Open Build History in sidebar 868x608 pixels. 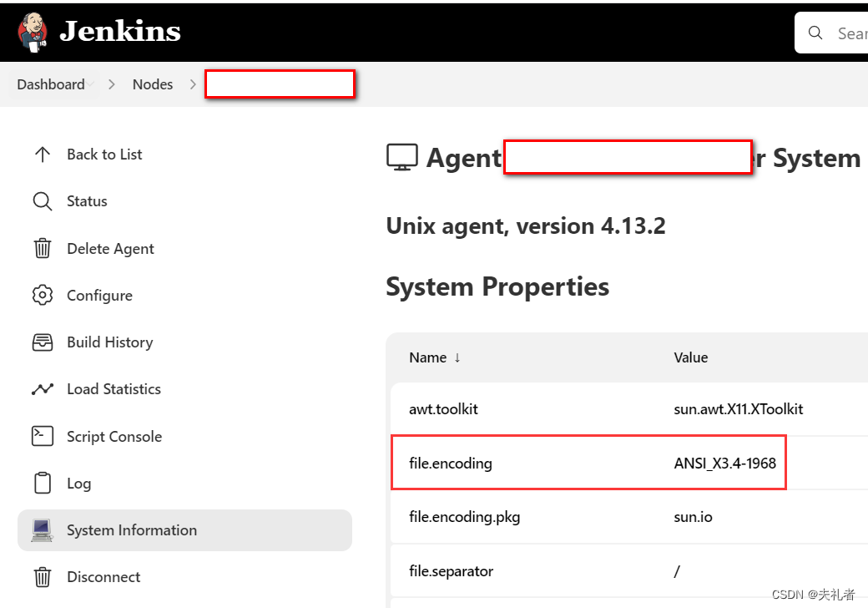point(109,342)
